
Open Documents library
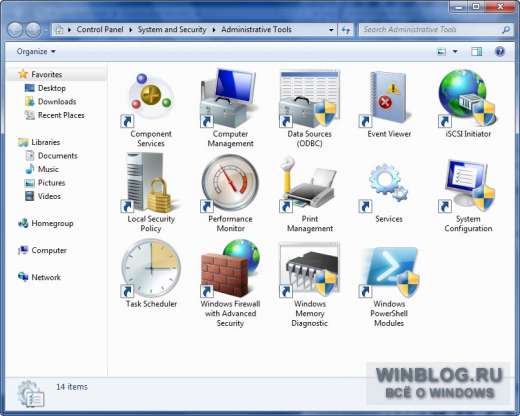pos(57,156)
